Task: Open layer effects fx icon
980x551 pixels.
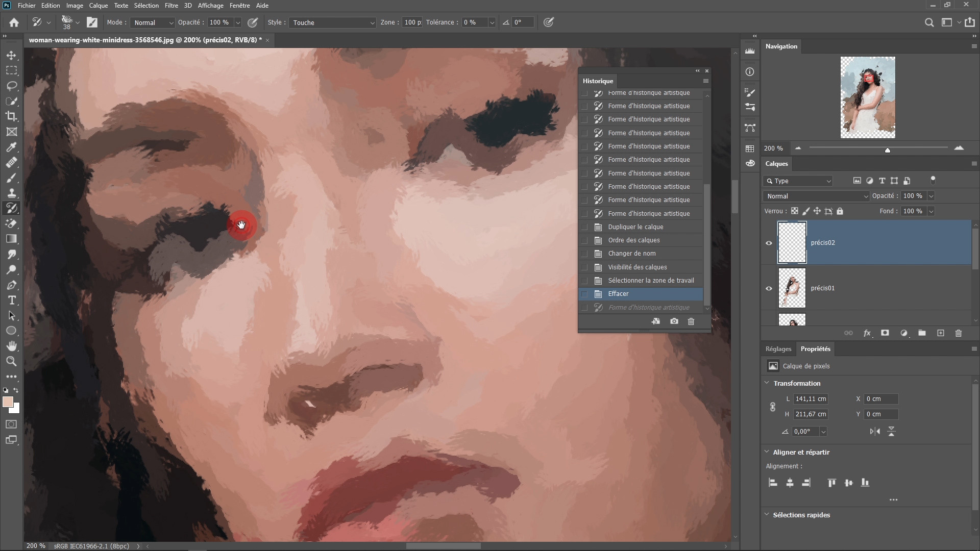Action: click(867, 333)
